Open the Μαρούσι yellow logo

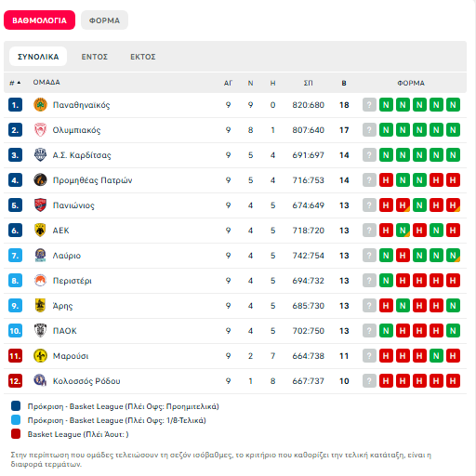pyautogui.click(x=40, y=356)
